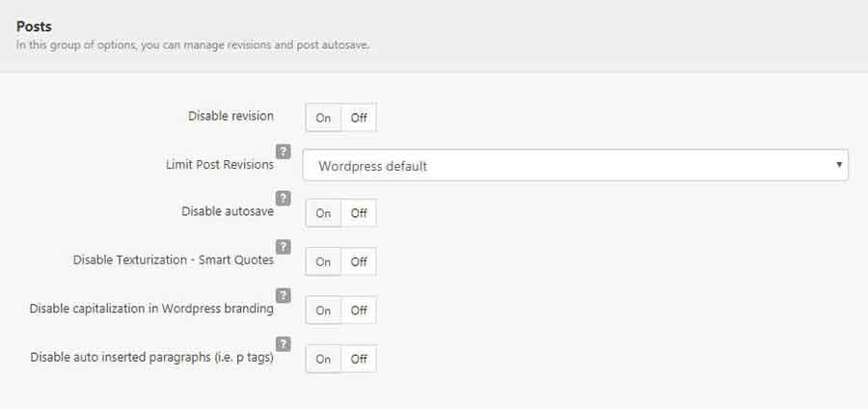Enable Disable capitalization in Wordpress branding
Viewport: 868px width, 409px height.
tap(323, 311)
